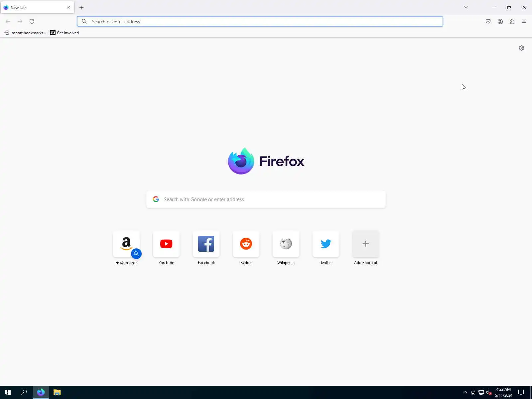Image resolution: width=532 pixels, height=399 pixels.
Task: Click the Search with Google box
Action: pos(266,199)
